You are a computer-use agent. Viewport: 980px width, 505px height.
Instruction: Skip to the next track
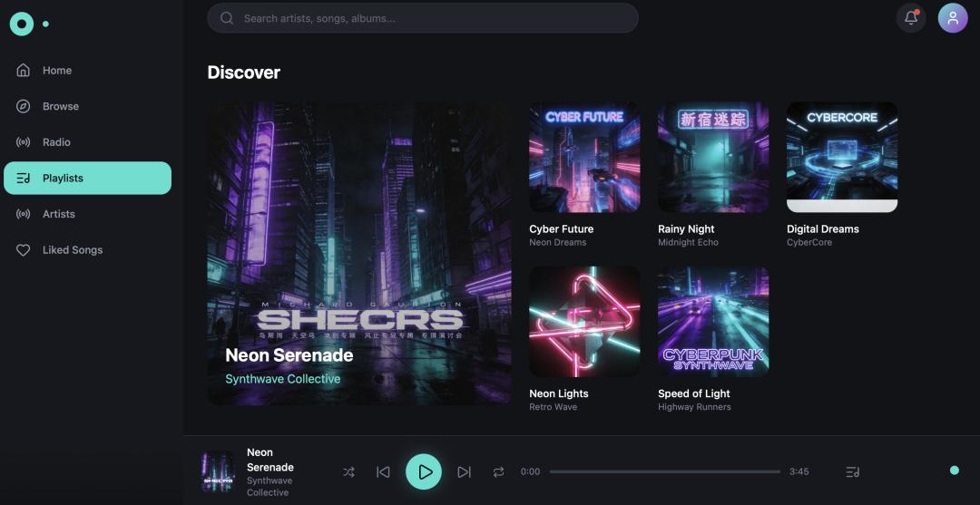point(464,472)
